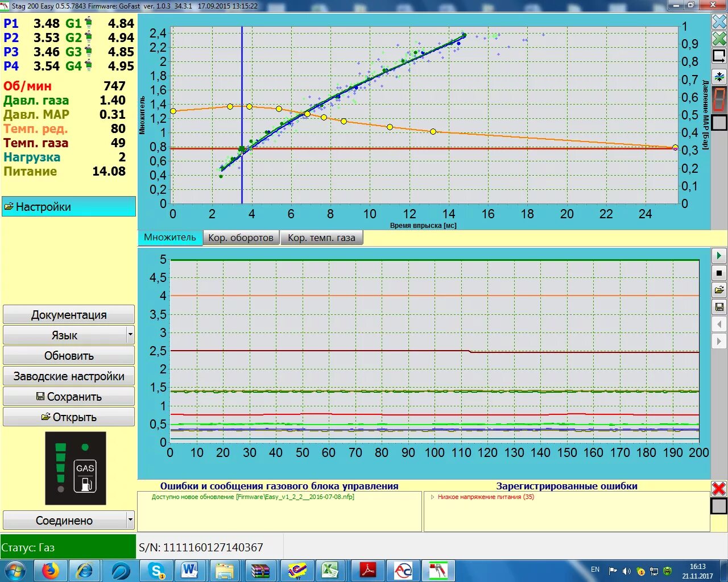Switch to the Кор. темп. газа tab
The height and width of the screenshot is (582, 728).
321,238
